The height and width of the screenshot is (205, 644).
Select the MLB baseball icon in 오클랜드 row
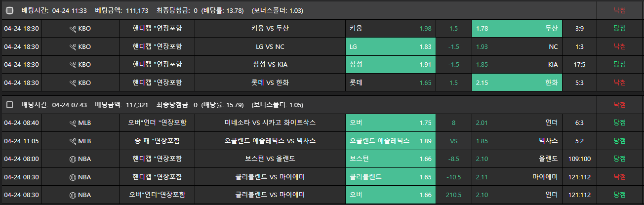coord(73,141)
